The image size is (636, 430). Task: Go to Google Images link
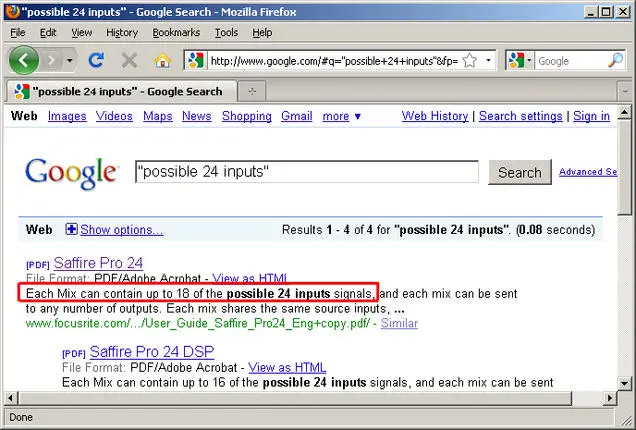[67, 116]
